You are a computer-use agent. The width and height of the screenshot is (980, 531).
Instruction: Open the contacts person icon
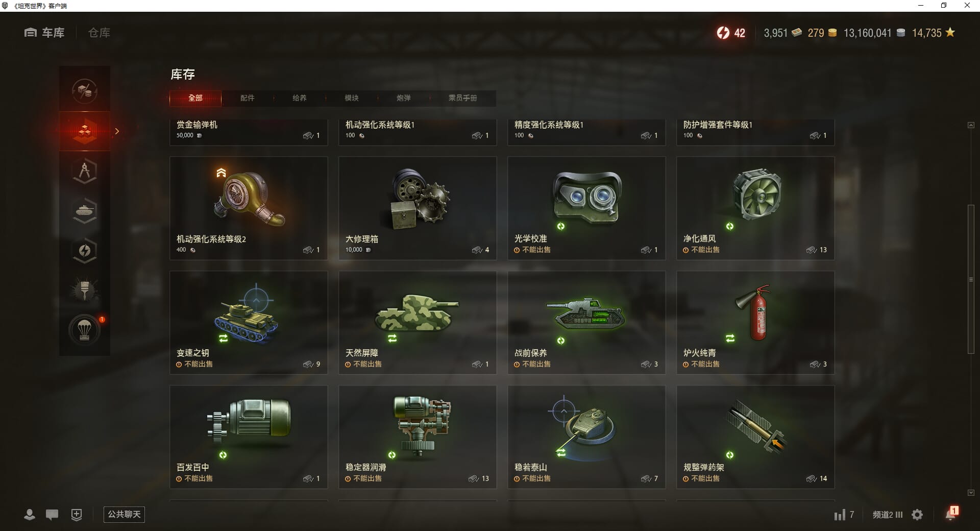[x=30, y=515]
